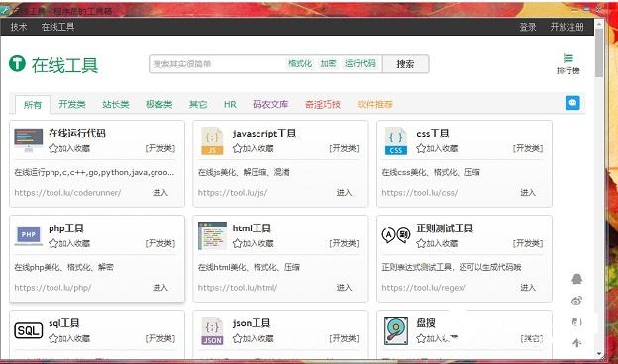618x364 pixels.
Task: Click 进入 on the 在线运行代码 card
Action: pos(160,193)
